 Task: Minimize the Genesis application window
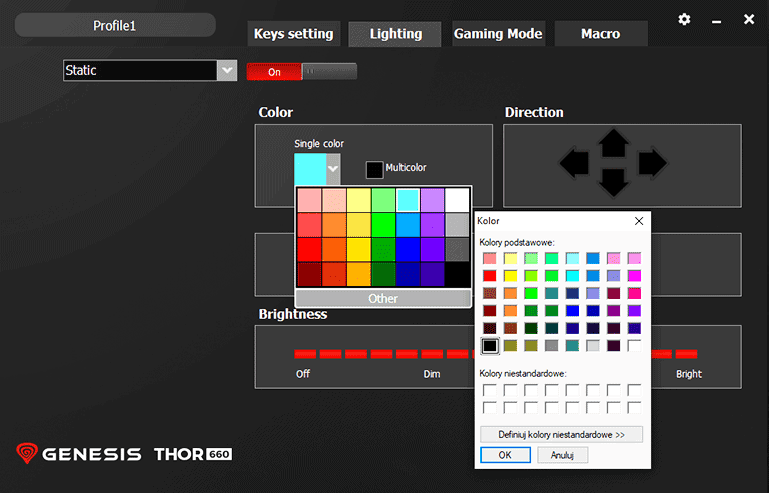point(717,21)
